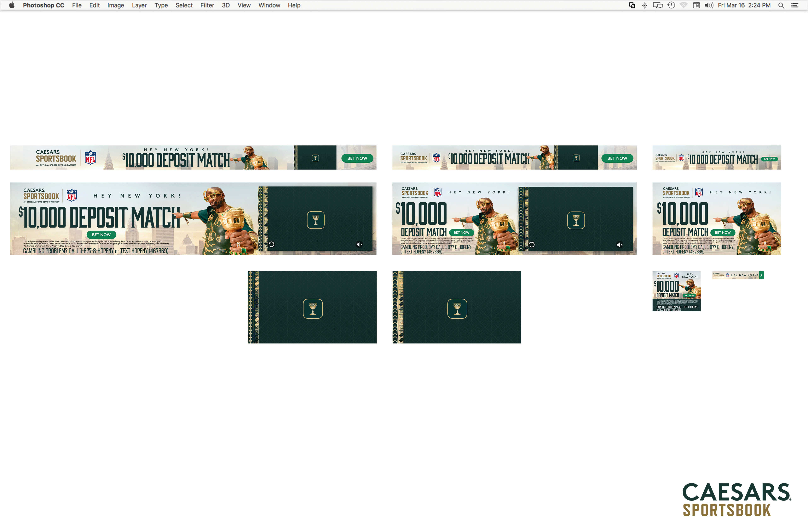This screenshot has height=532, width=808.
Task: Open Spotlight search magnifier
Action: [x=781, y=5]
